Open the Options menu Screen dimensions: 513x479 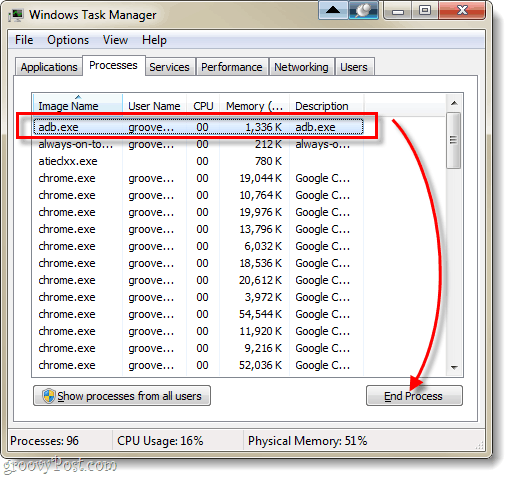click(x=68, y=40)
